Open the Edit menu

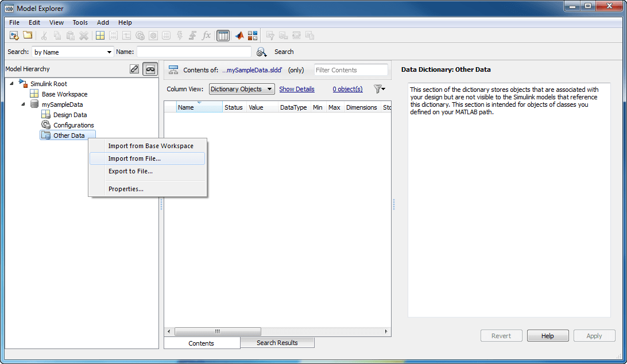34,22
